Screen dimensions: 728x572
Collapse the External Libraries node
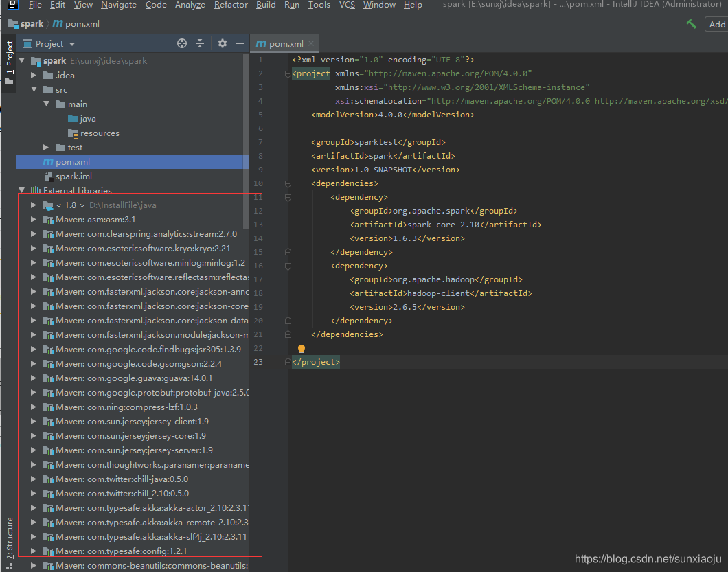coord(22,190)
